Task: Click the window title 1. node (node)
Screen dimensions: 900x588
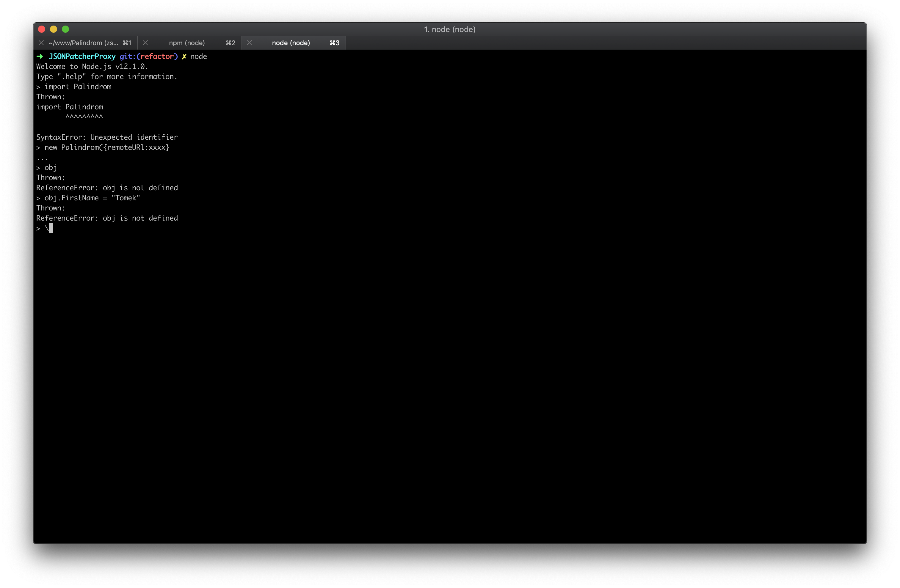Action: [x=450, y=29]
